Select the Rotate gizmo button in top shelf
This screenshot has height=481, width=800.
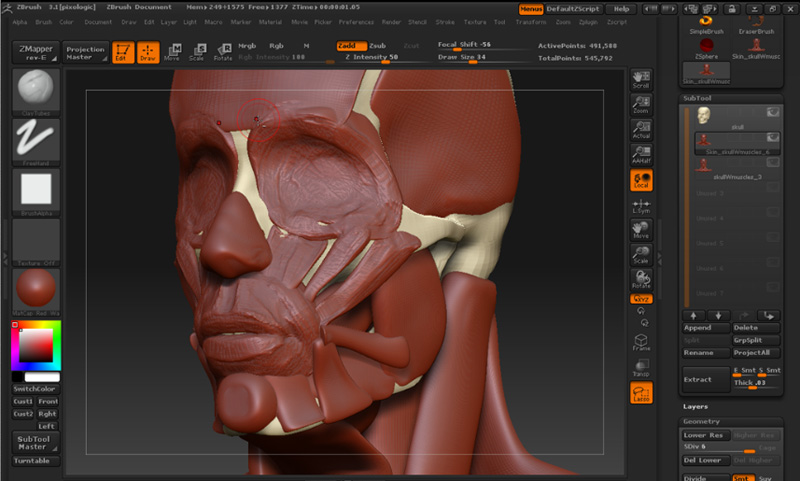[x=222, y=52]
